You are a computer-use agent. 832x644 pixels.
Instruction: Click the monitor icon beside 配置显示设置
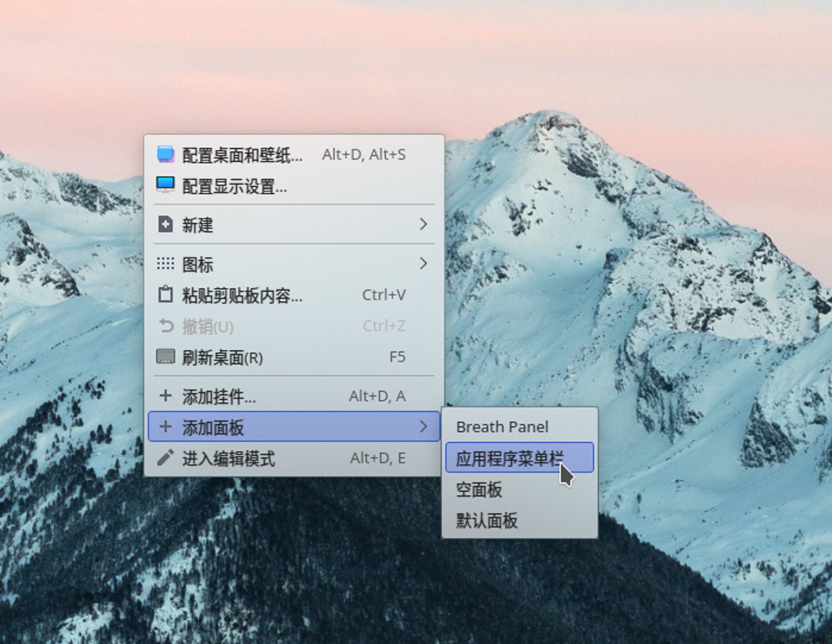[166, 185]
